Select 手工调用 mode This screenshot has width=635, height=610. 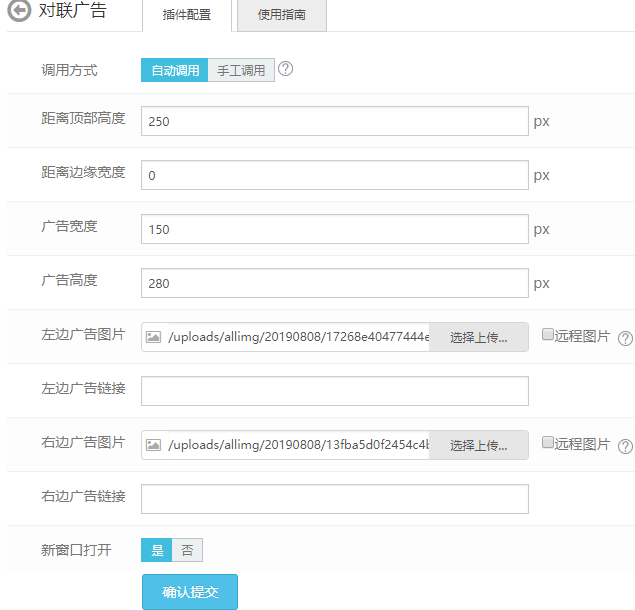click(x=241, y=70)
